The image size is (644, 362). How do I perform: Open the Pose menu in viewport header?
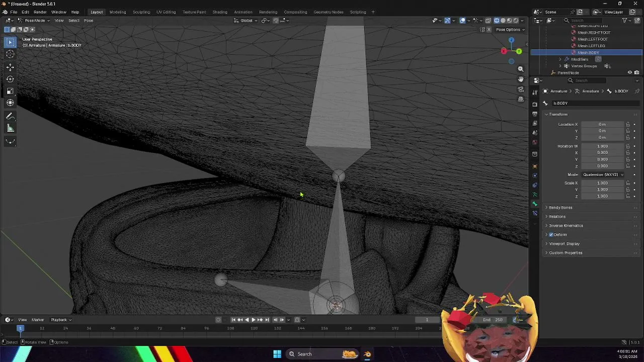click(89, 21)
